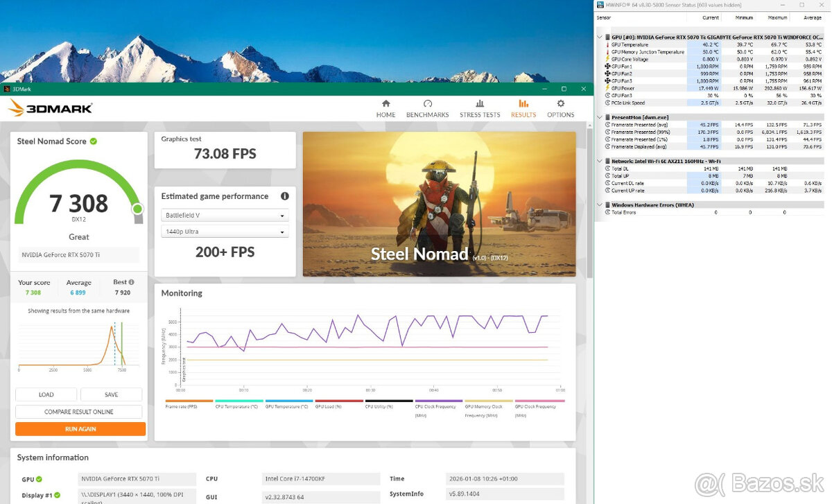Viewport: 832px width, 504px height.
Task: Collapse the GPU [#0] sensor group in HWiNFO
Action: click(600, 37)
